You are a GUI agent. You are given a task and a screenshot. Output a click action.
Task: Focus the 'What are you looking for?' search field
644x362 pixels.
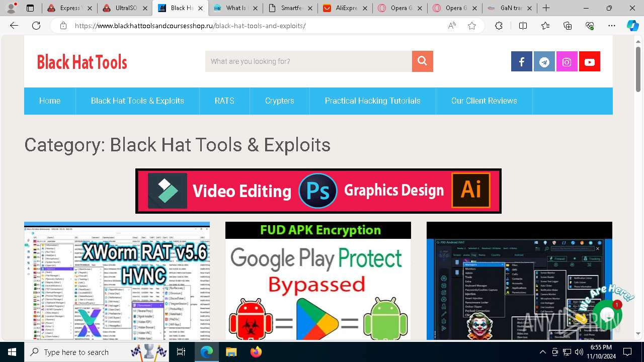tap(308, 61)
